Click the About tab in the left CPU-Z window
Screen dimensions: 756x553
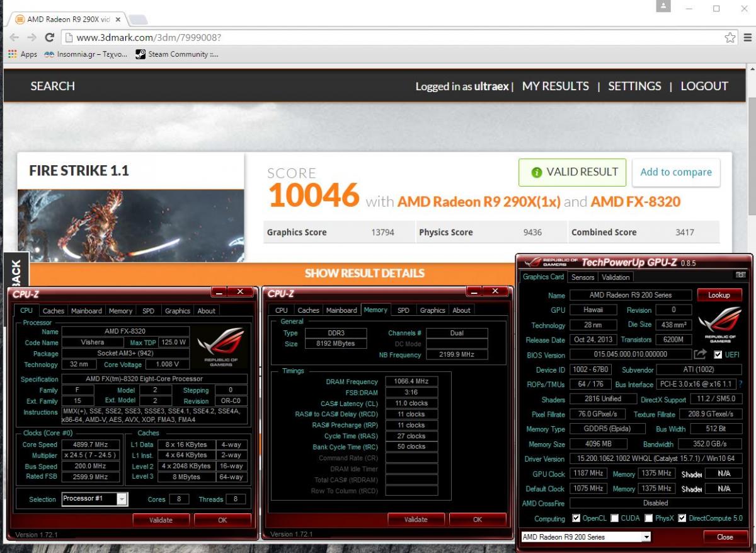tap(207, 311)
